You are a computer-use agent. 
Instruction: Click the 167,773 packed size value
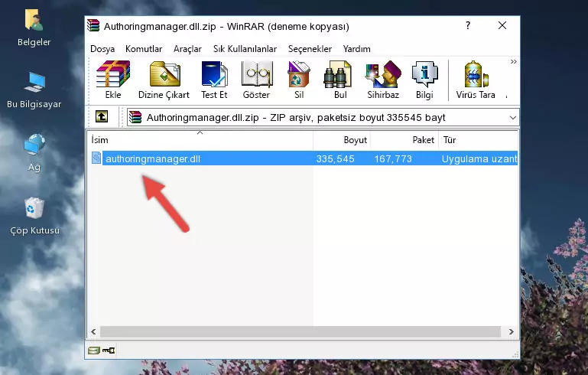(393, 158)
